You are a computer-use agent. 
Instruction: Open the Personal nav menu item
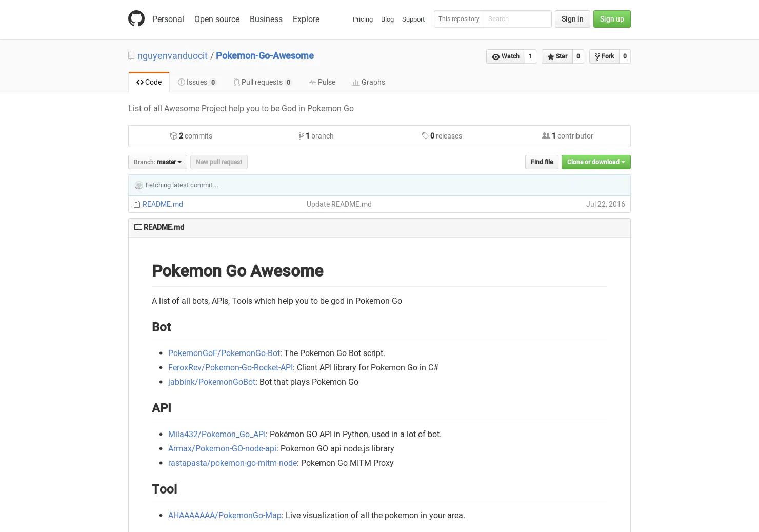(x=168, y=19)
